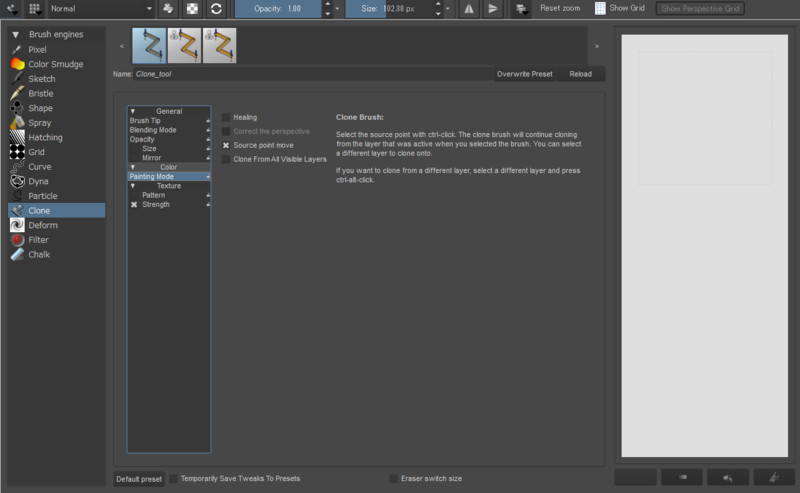Click the paint palette icon next to blending mode

coord(168,9)
